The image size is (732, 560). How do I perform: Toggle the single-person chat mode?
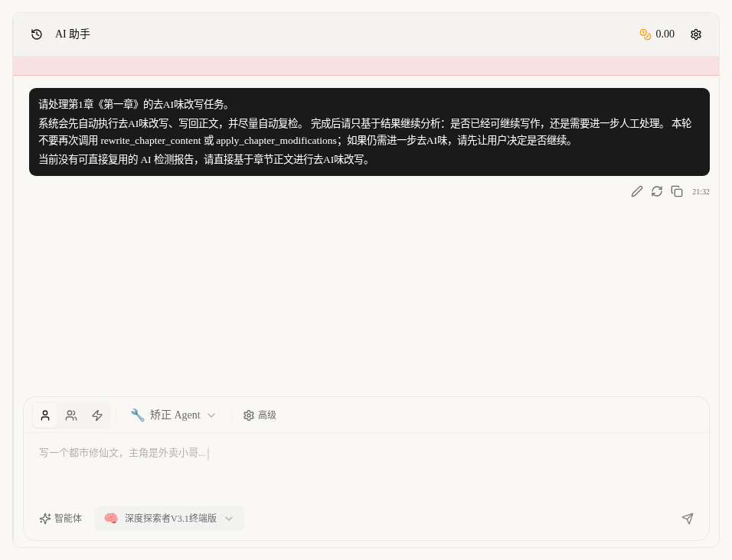coord(45,415)
